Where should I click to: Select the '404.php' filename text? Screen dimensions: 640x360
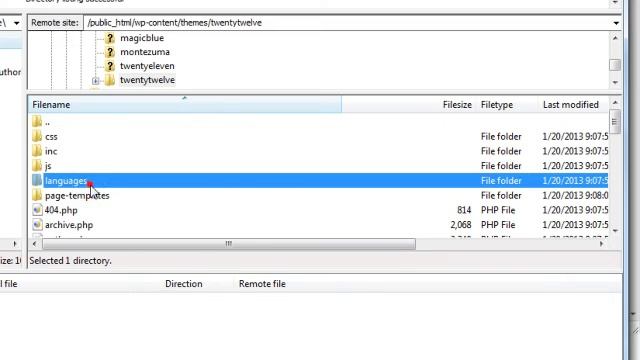pyautogui.click(x=61, y=210)
